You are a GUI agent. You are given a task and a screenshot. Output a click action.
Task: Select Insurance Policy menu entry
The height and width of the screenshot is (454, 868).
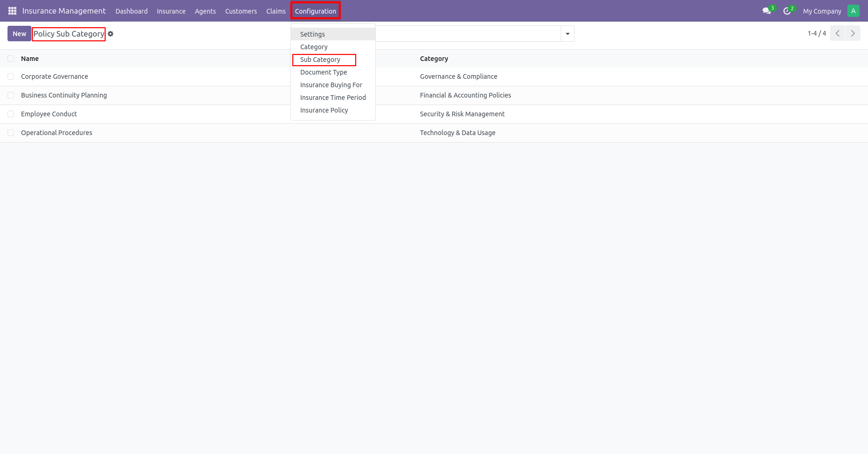[333, 110]
